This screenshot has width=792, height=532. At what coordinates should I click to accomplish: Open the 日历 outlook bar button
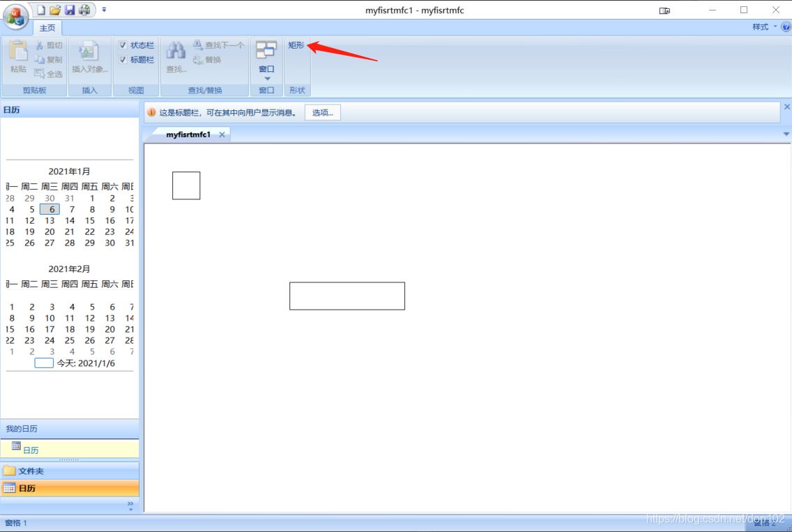click(69, 488)
